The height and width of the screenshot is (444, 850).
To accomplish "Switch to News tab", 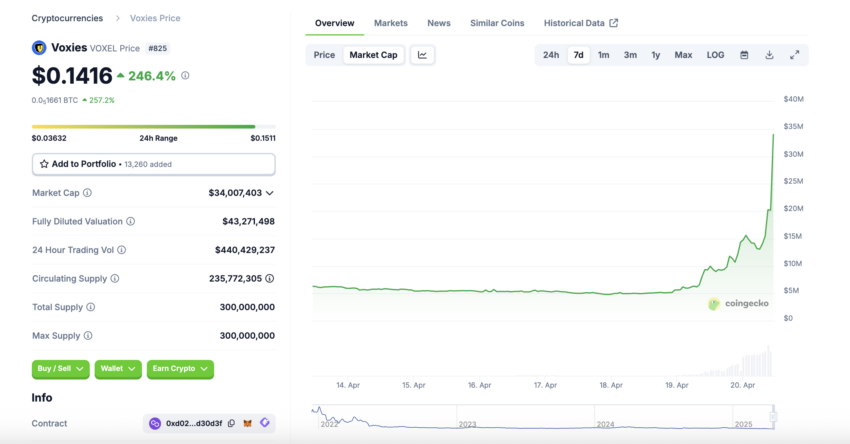I will click(439, 23).
